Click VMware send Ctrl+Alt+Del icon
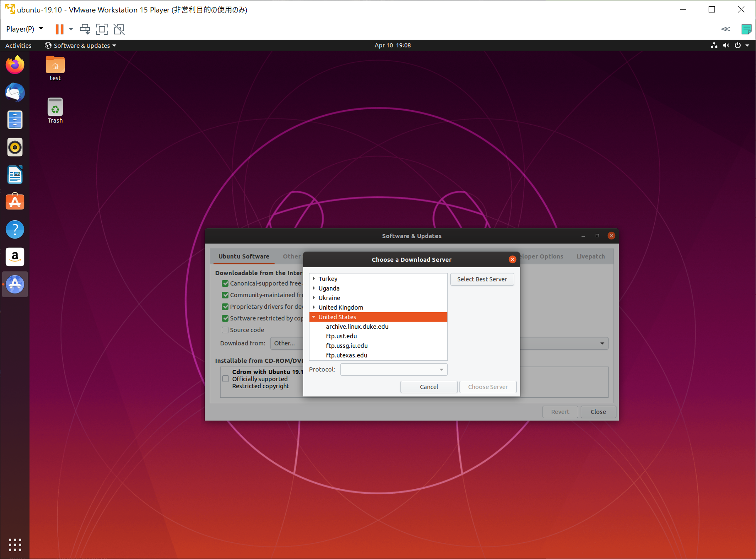Image resolution: width=756 pixels, height=559 pixels. (x=85, y=29)
